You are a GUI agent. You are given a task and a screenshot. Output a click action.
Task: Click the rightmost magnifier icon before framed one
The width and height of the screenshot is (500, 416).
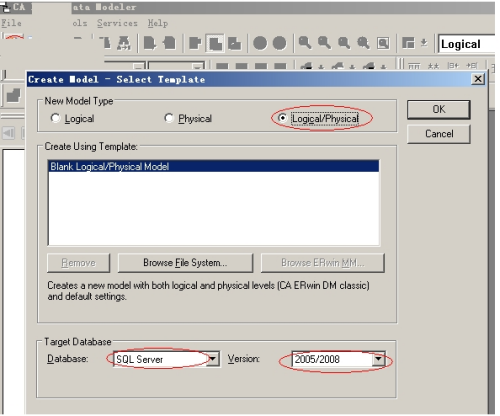coord(363,43)
